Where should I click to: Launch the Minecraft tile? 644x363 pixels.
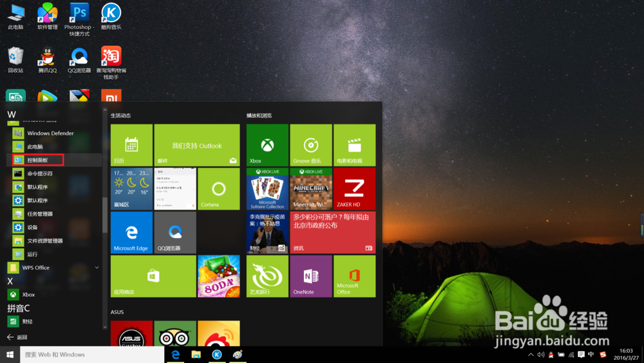[311, 189]
